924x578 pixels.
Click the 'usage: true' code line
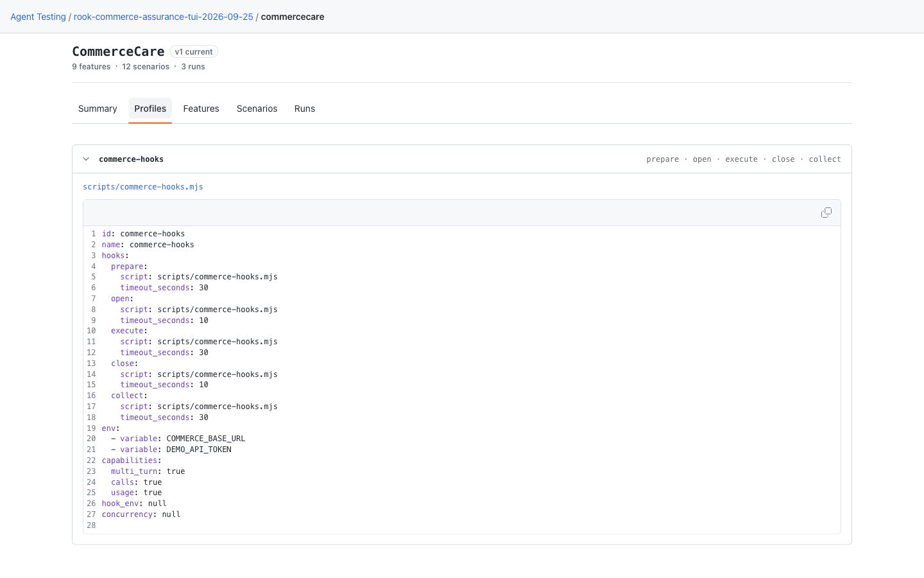pos(136,493)
